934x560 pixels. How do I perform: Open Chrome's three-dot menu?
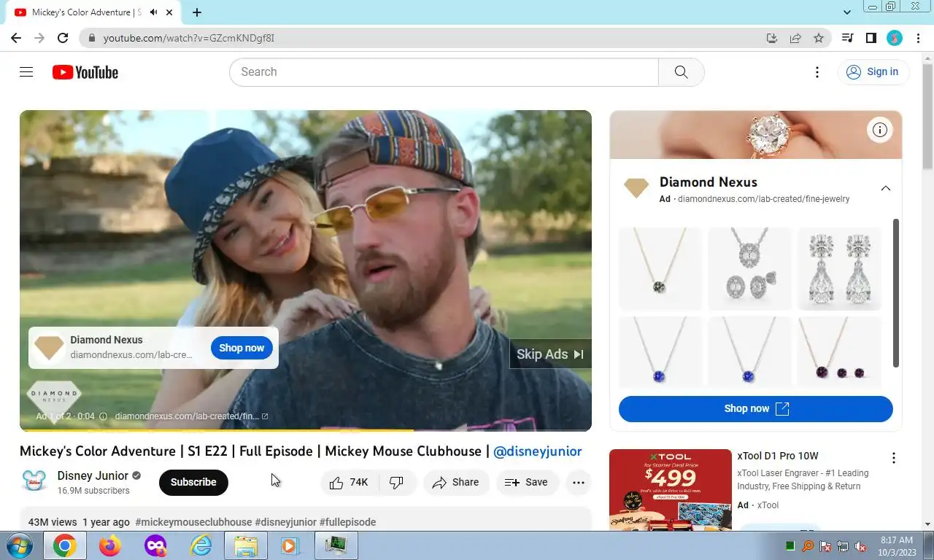(916, 38)
